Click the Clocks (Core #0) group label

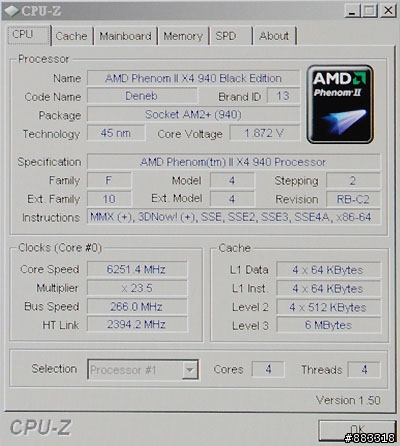60,248
